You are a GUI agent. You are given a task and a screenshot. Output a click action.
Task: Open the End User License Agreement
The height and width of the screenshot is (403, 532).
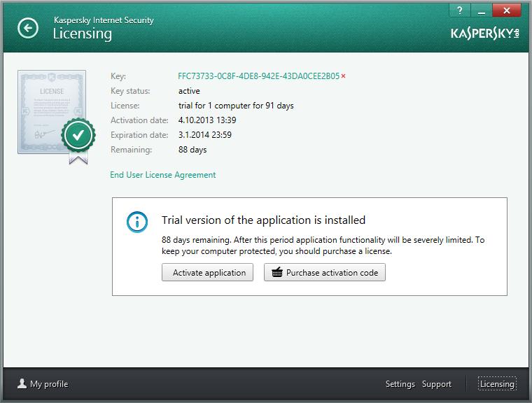pyautogui.click(x=163, y=175)
